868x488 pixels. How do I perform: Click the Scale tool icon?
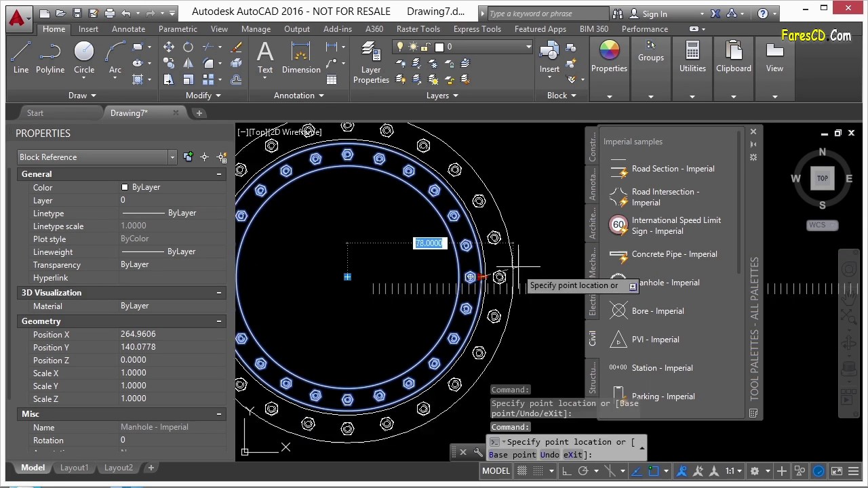point(188,79)
